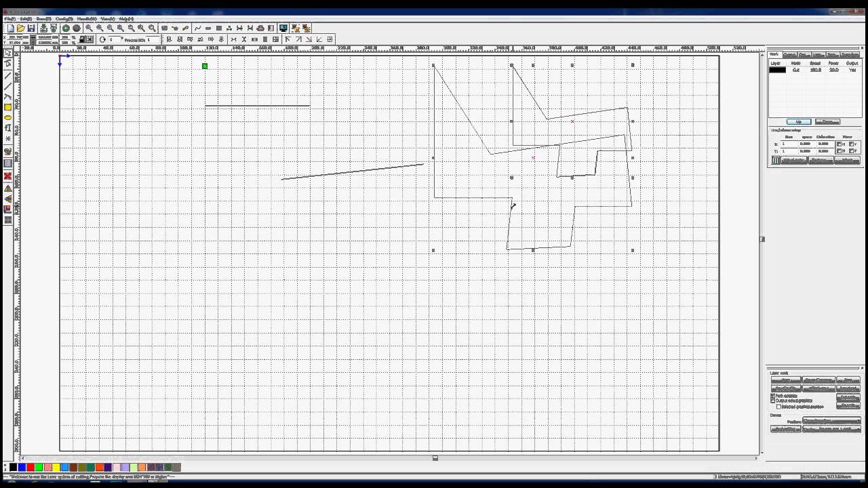Open the preview monitor icon

click(283, 28)
